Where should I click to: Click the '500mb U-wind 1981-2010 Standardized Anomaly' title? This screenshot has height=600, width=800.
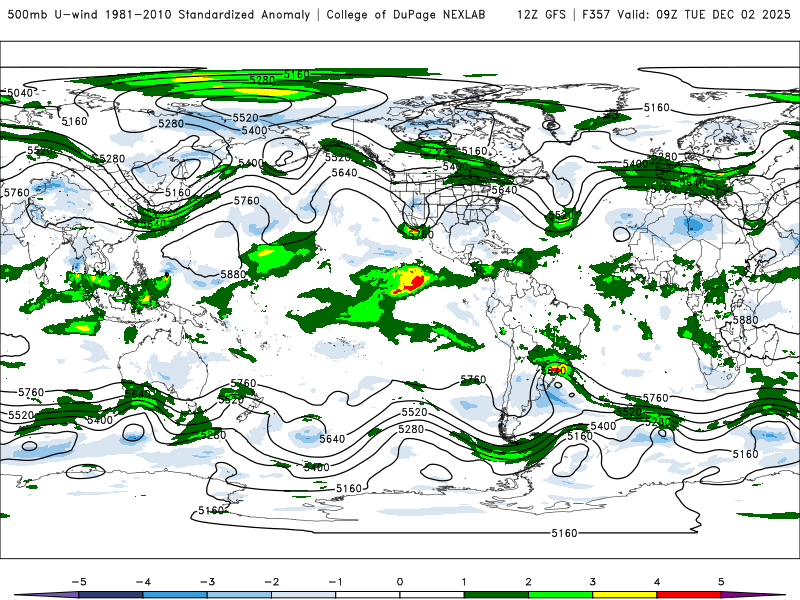159,15
